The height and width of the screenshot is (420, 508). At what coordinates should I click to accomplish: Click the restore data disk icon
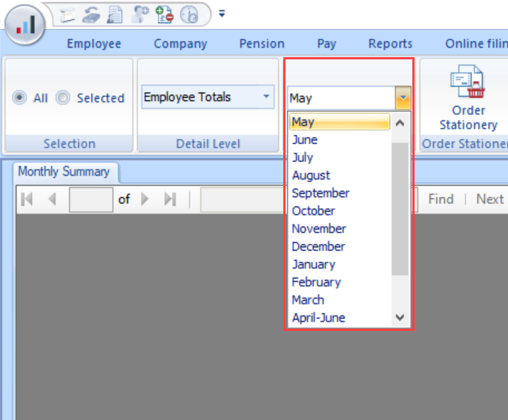point(90,16)
